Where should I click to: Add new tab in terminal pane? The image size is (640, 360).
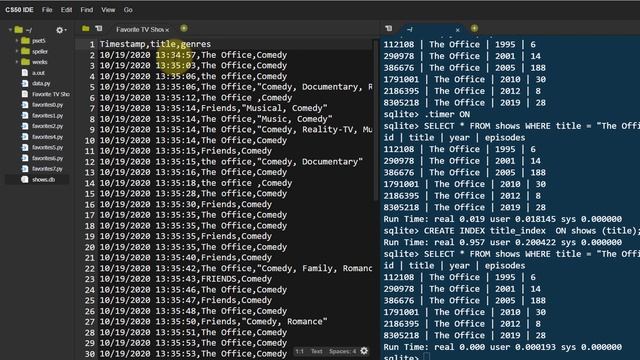pos(474,28)
